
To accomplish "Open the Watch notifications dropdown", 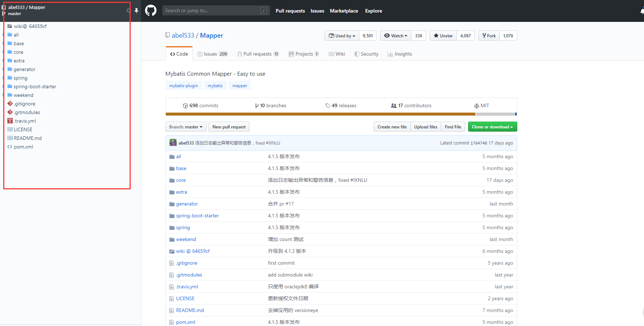I will pyautogui.click(x=396, y=36).
